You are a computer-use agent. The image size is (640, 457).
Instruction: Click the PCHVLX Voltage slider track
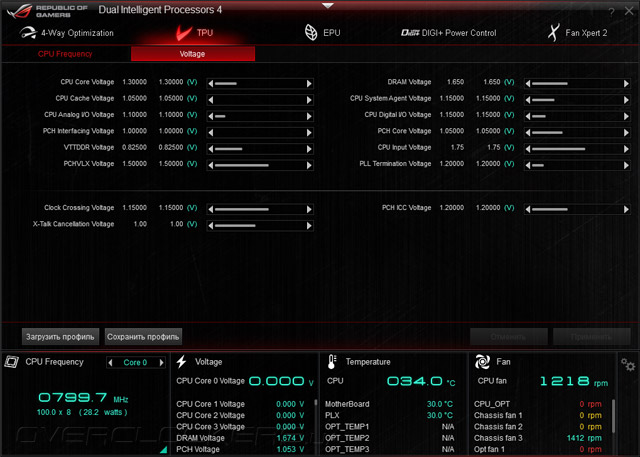pos(260,165)
